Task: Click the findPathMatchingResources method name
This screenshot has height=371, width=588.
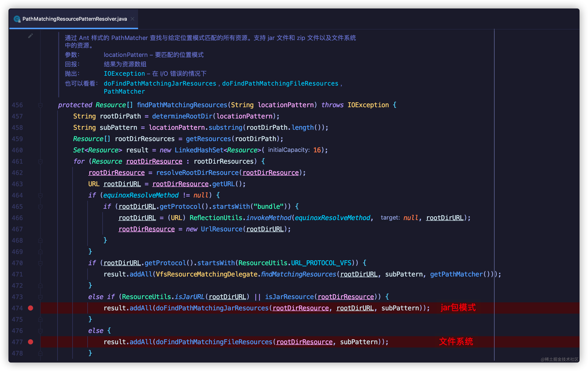Action: pyautogui.click(x=182, y=105)
